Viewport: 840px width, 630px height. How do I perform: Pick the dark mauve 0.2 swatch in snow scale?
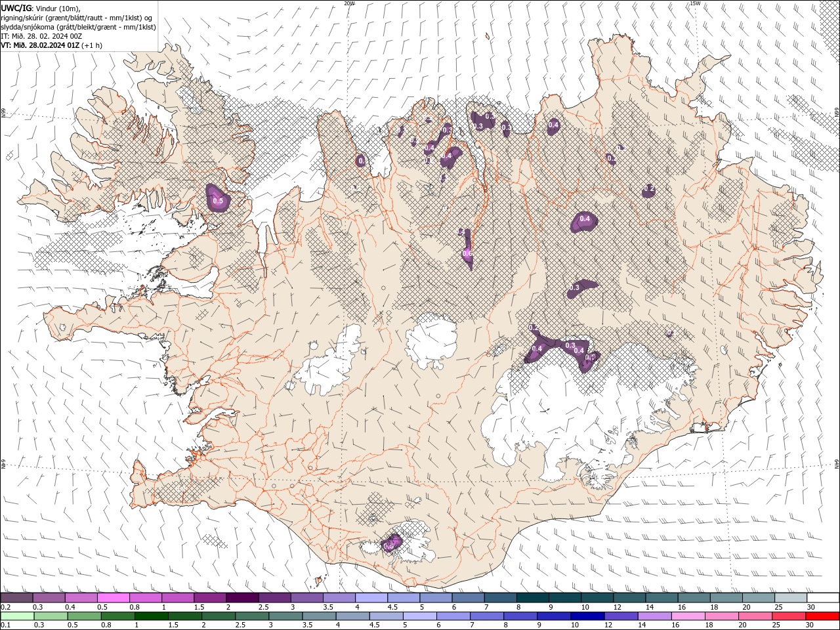click(16, 598)
